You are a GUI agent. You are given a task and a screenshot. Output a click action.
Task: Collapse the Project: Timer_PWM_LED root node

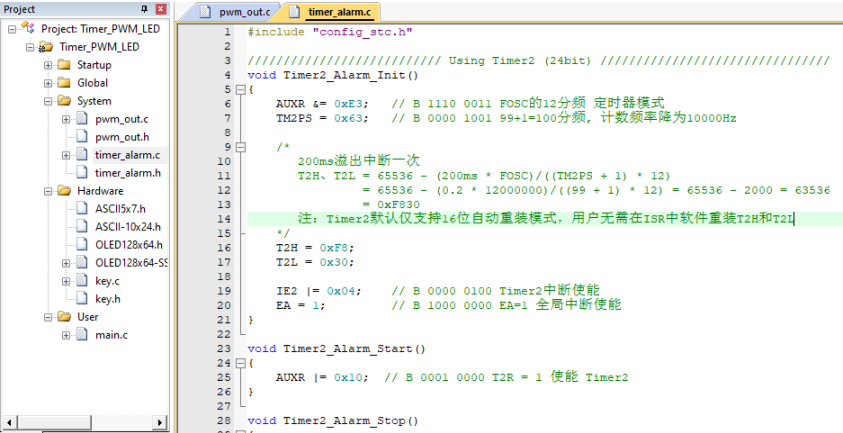point(12,29)
